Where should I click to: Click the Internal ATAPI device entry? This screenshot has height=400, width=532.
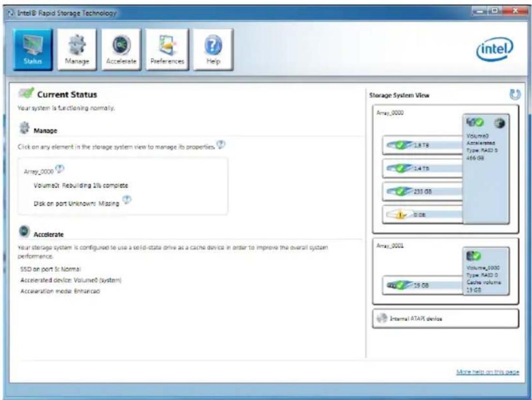pos(445,319)
